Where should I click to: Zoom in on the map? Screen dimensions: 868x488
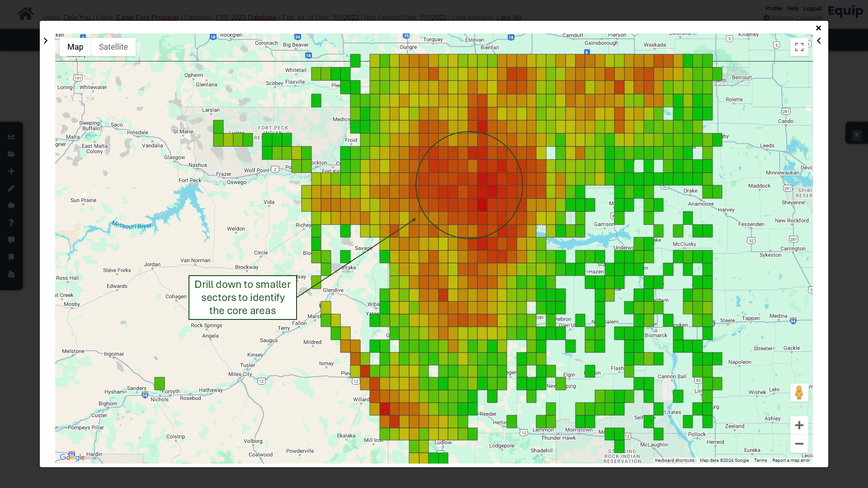[799, 425]
